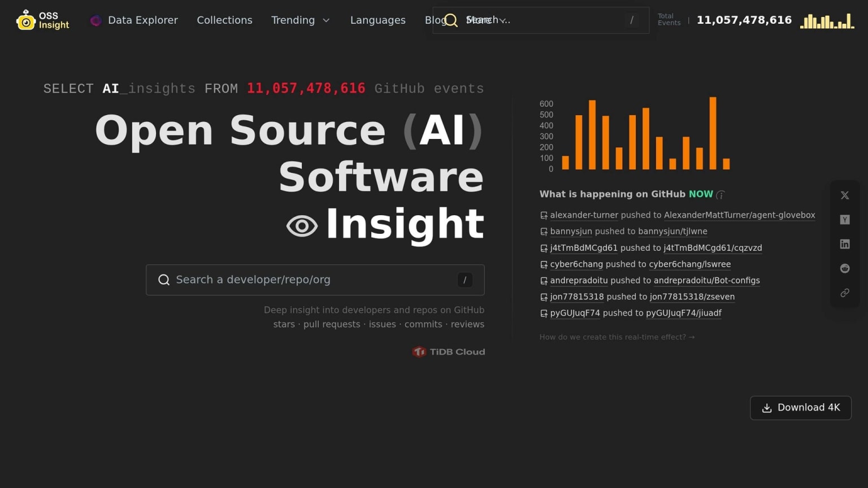This screenshot has height=488, width=868.
Task: Open How do we create this real-time effect link
Action: click(617, 337)
